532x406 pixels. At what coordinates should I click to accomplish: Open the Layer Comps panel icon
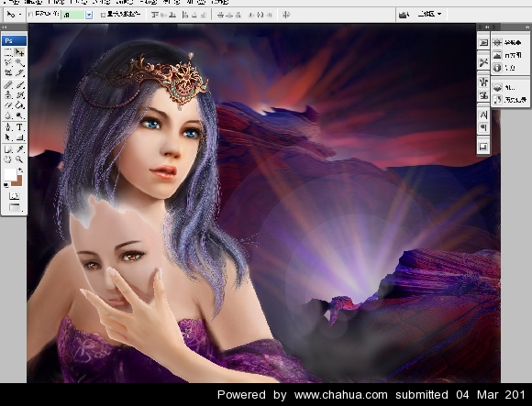[483, 147]
